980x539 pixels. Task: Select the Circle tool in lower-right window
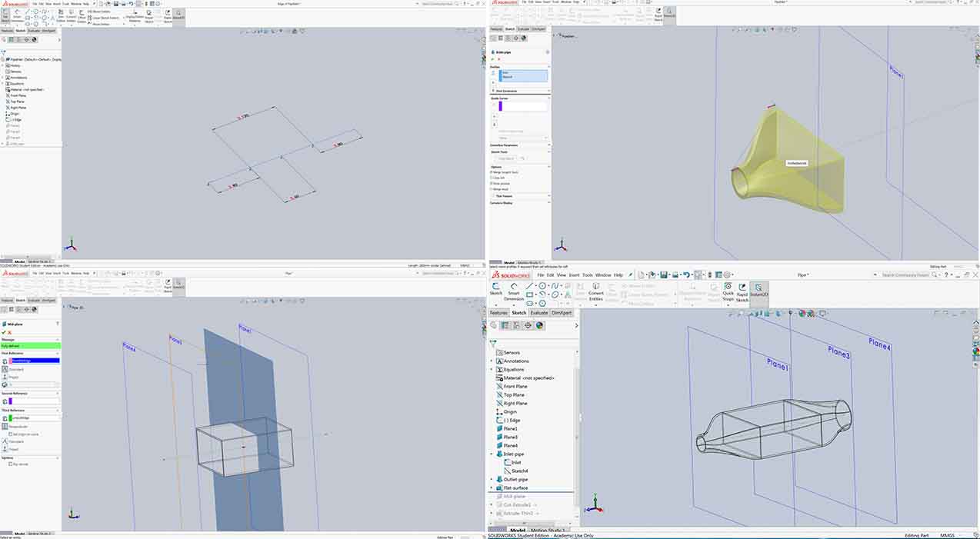(542, 285)
